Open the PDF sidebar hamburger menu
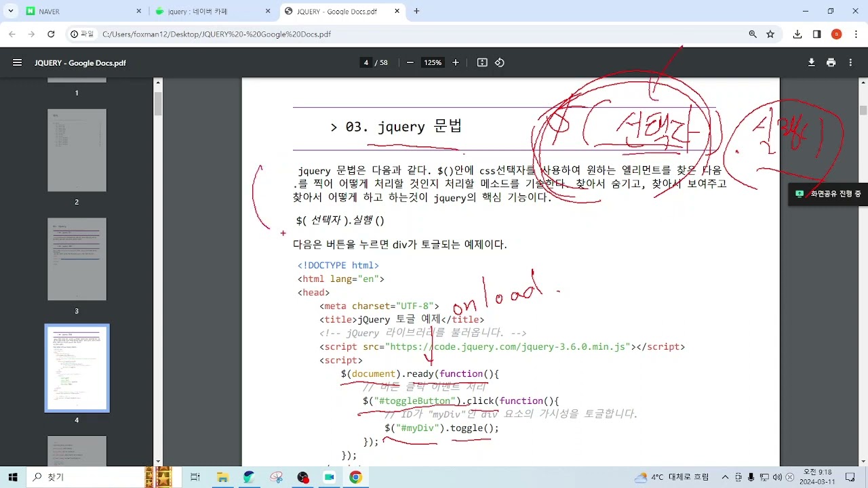 point(17,62)
